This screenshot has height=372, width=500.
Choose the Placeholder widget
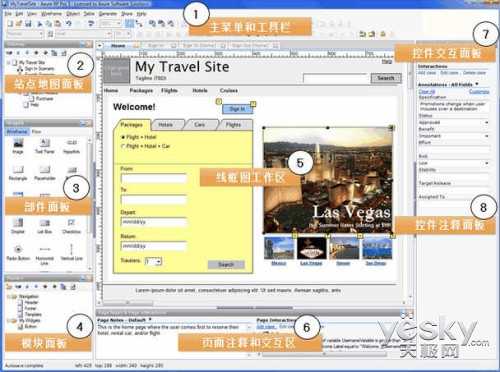pyautogui.click(x=45, y=173)
